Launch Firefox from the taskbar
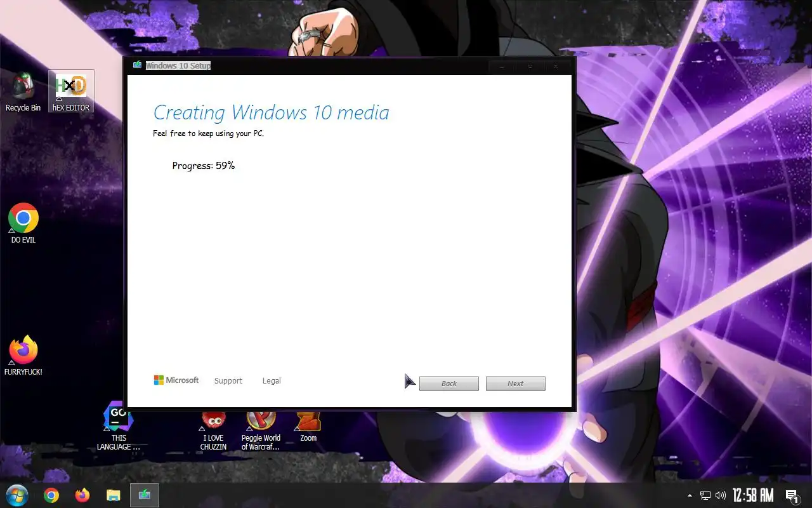 click(x=82, y=495)
